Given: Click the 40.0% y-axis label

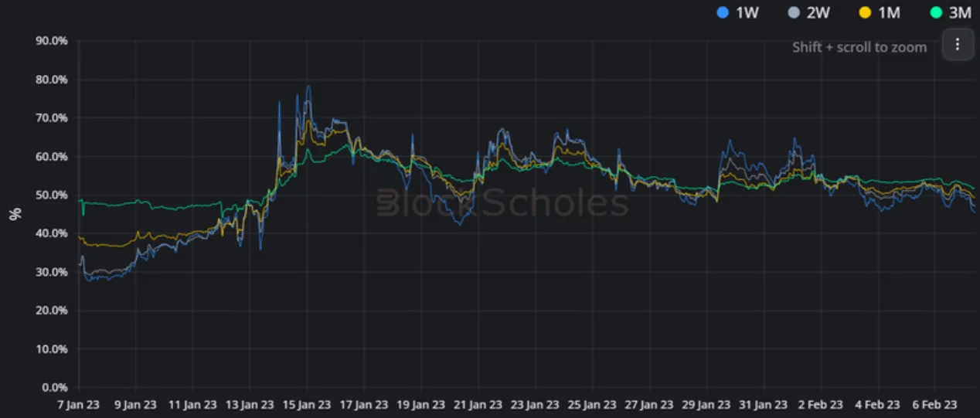Looking at the screenshot, I should (x=52, y=233).
